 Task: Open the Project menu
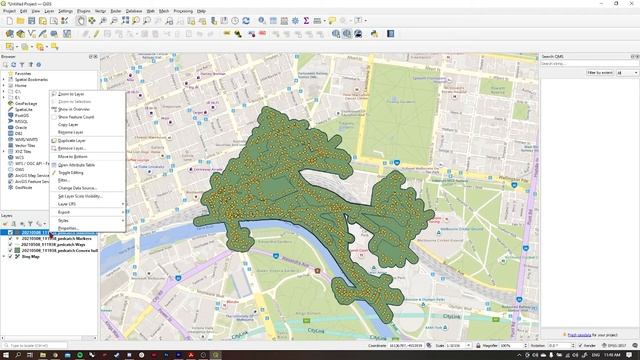(x=9, y=11)
